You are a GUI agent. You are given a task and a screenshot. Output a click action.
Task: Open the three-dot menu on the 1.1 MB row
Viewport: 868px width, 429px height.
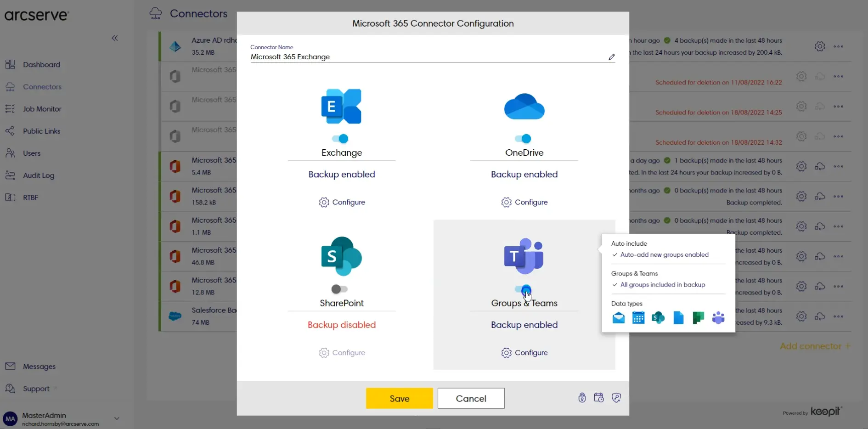click(839, 226)
